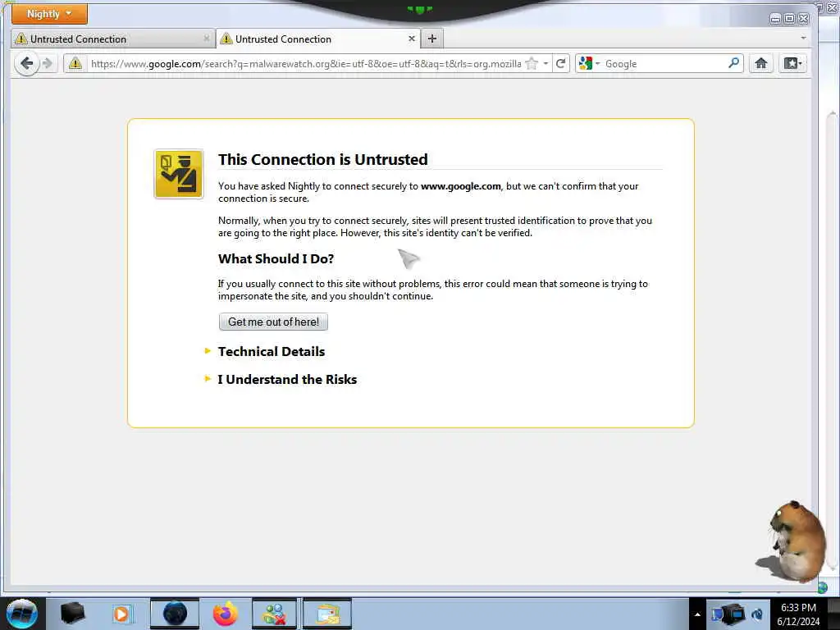Click www.google.com bold text in message
The width and height of the screenshot is (840, 630).
(x=461, y=186)
